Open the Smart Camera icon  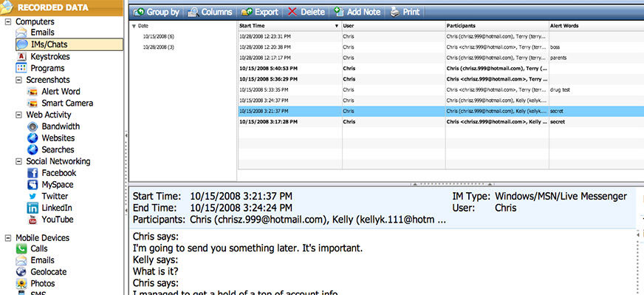coord(32,104)
